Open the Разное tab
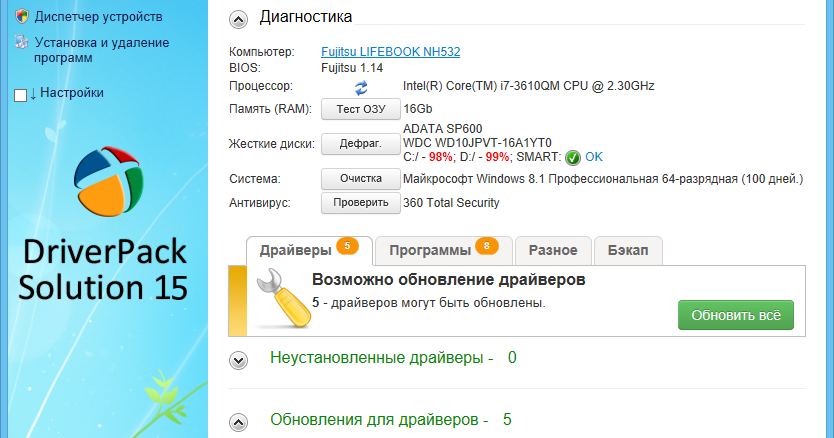Viewport: 834px width, 438px height. (x=553, y=251)
